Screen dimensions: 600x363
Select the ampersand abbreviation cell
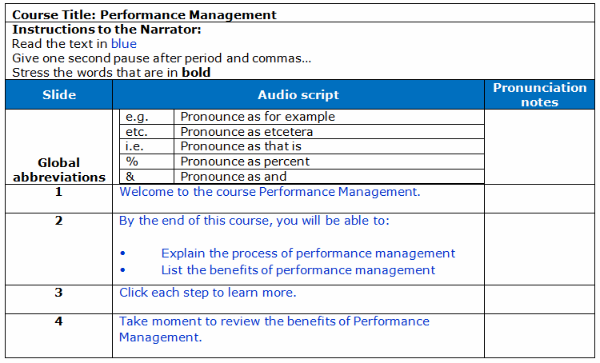[147, 176]
